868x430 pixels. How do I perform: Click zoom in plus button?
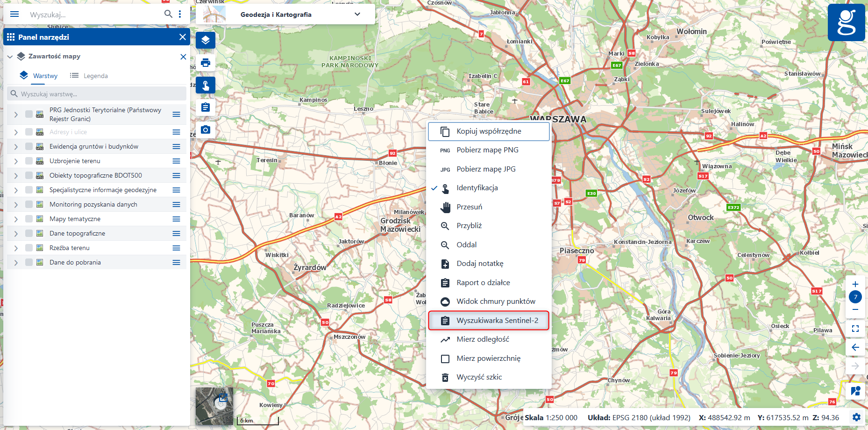[x=855, y=284]
